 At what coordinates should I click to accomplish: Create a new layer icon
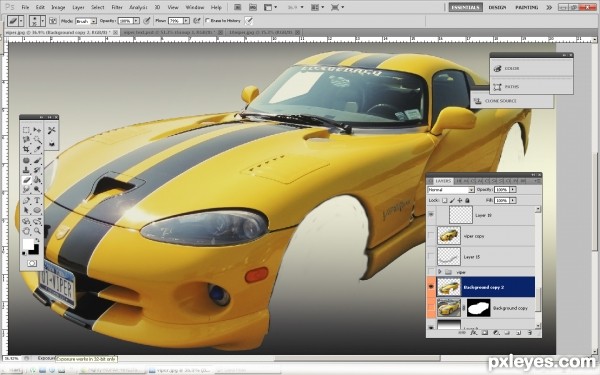coord(519,333)
